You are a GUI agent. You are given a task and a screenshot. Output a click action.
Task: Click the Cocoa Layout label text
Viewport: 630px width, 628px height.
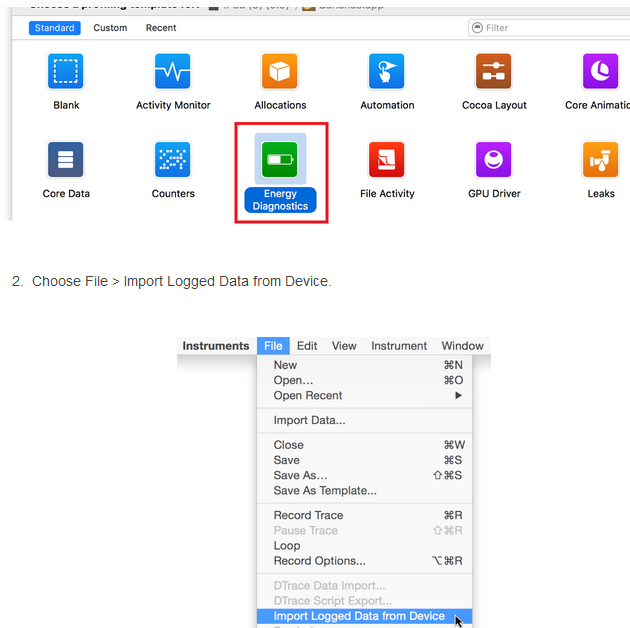494,105
